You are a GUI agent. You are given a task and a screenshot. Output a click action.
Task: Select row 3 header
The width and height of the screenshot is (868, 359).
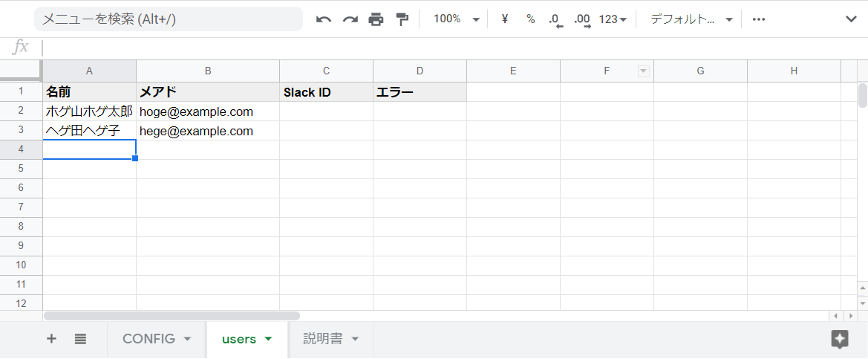(x=21, y=130)
